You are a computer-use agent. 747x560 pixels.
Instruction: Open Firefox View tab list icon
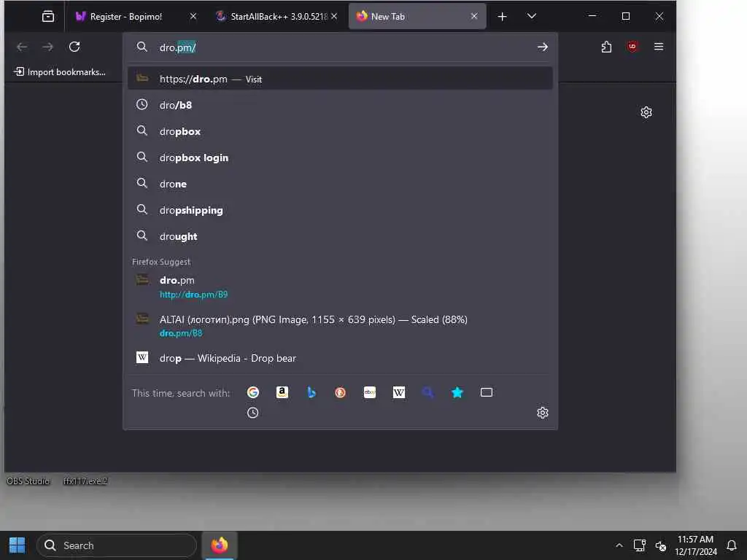tap(48, 17)
